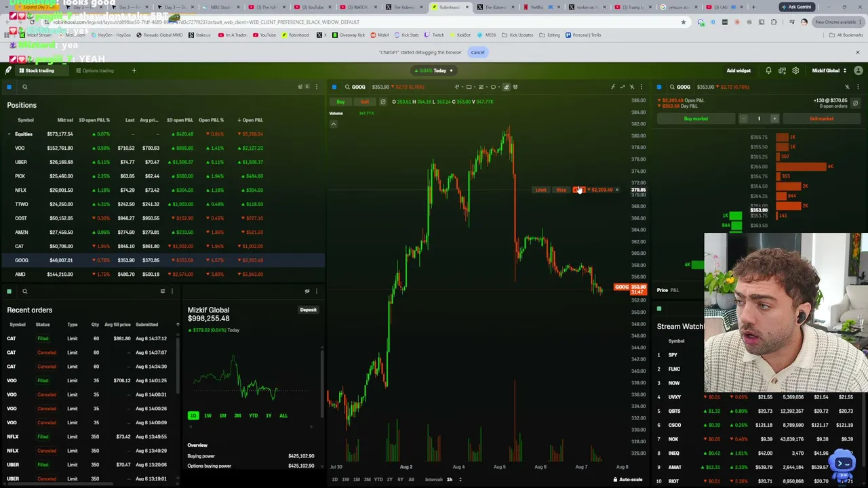This screenshot has width=868, height=488.
Task: Edit the order quantity field
Action: [759, 119]
